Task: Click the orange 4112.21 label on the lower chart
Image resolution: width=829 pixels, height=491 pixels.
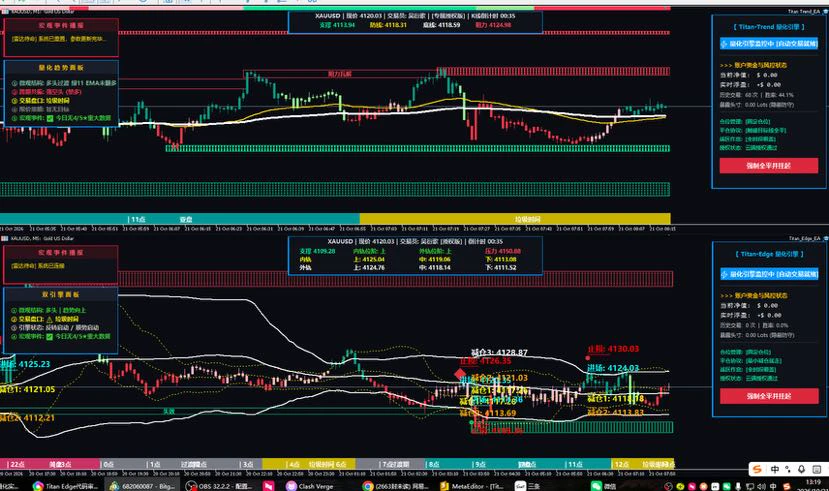Action: (x=27, y=418)
